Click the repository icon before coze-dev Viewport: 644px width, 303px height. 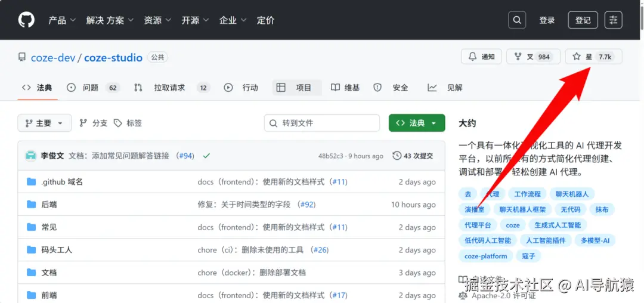coord(22,57)
